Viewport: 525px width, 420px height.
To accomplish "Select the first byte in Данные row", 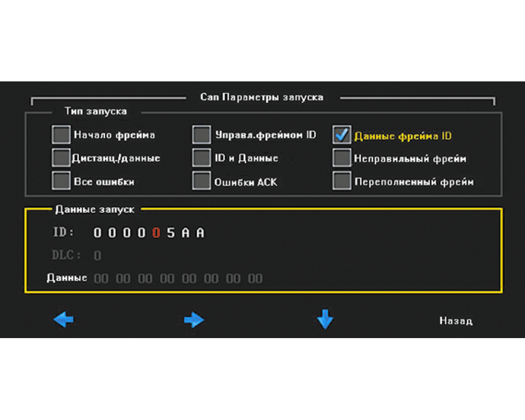I will pos(101,278).
